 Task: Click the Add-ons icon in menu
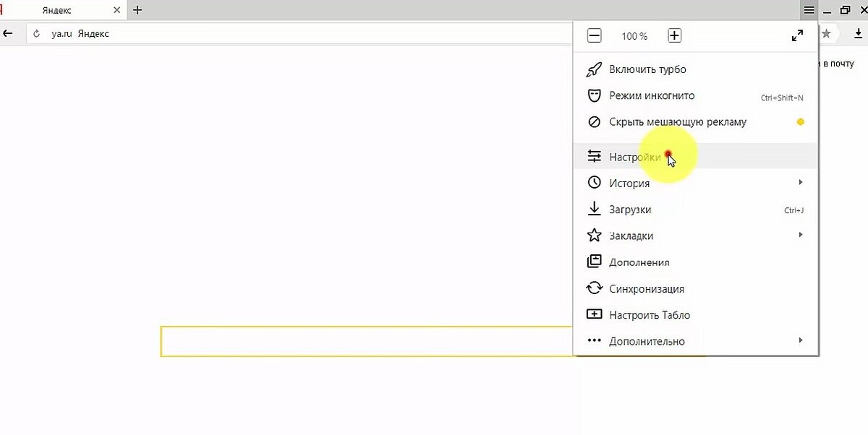pyautogui.click(x=594, y=262)
